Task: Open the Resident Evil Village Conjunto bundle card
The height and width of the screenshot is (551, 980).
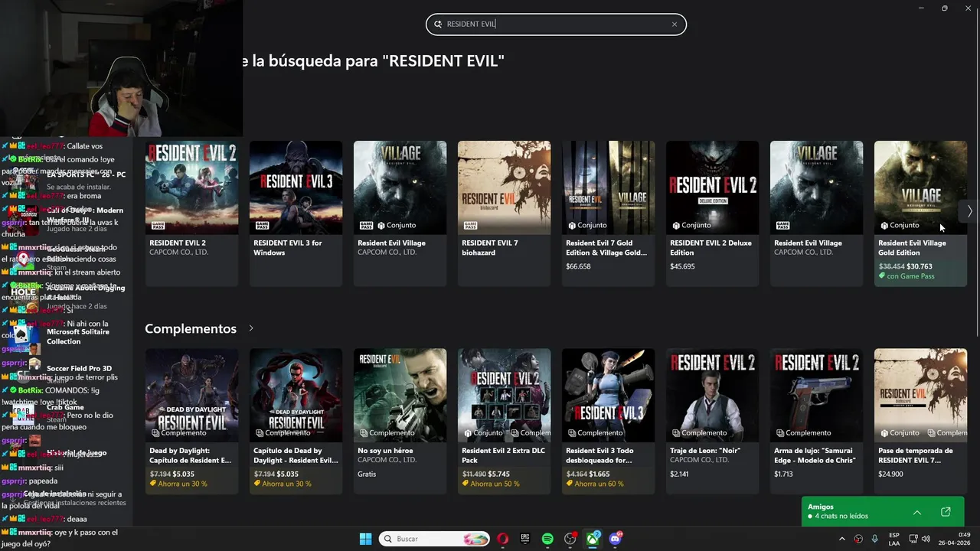Action: 400,214
